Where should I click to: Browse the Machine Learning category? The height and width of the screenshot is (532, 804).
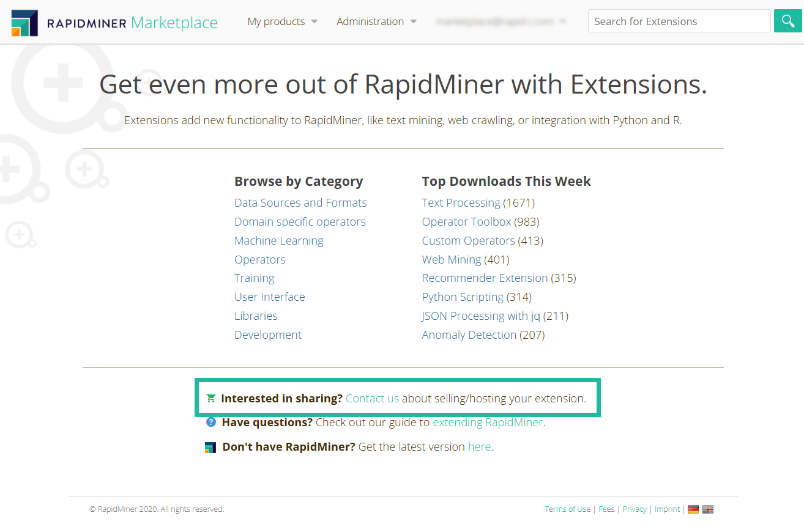(x=278, y=240)
